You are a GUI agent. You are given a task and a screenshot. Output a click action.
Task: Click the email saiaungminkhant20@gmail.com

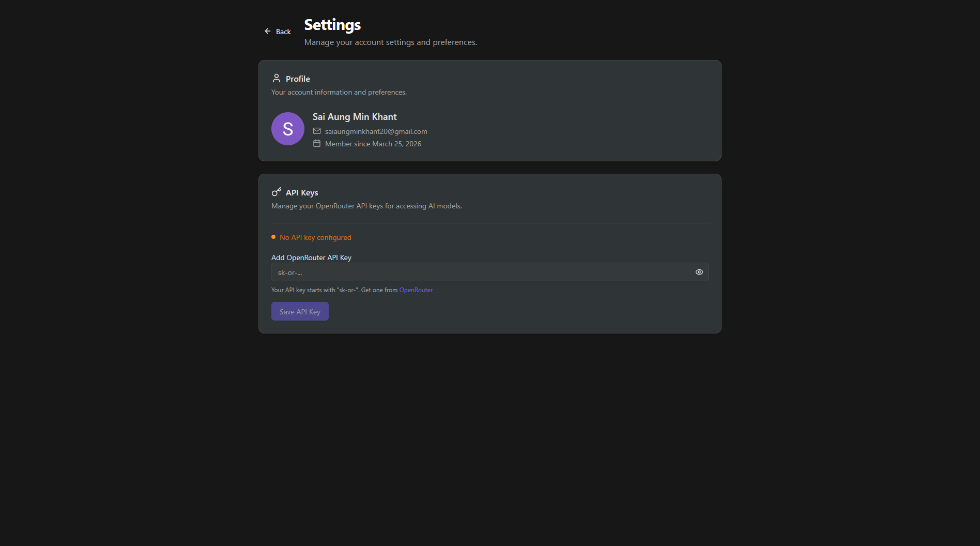(x=376, y=131)
